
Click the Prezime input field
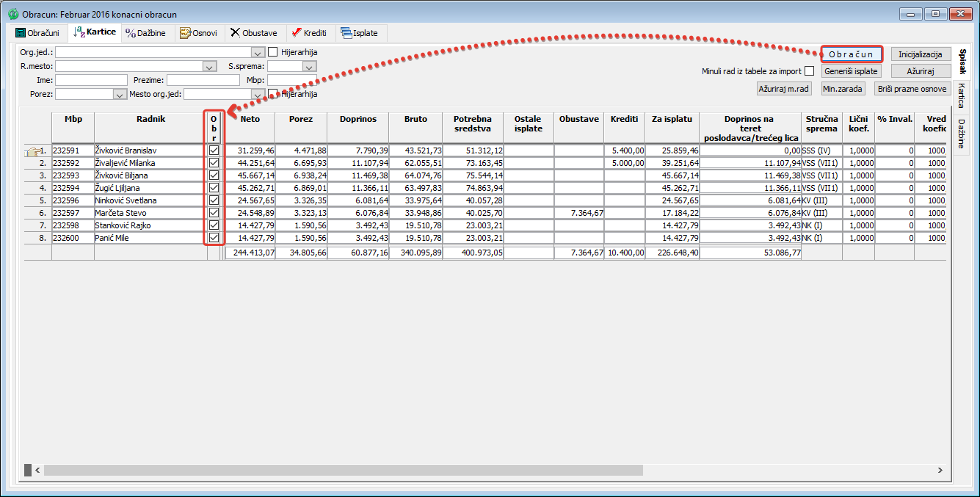point(197,80)
